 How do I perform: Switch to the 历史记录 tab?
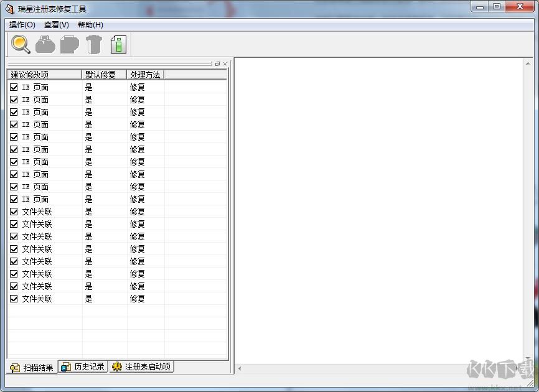coord(83,367)
